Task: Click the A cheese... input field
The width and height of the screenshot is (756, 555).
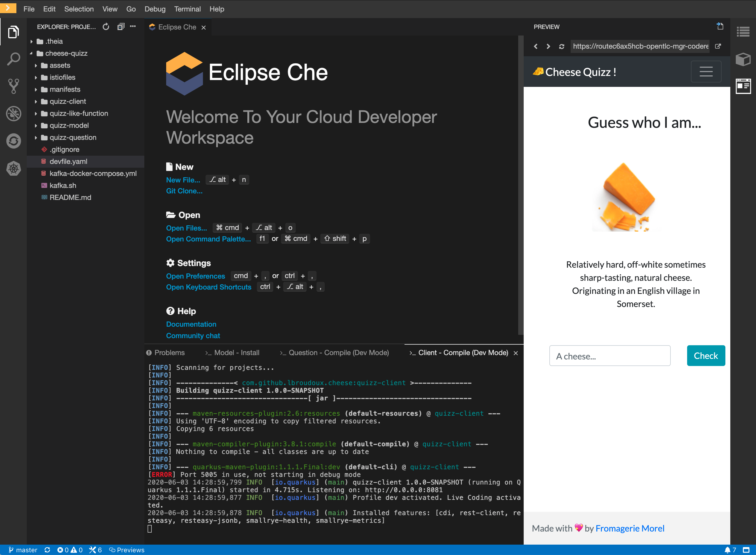Action: click(x=610, y=356)
